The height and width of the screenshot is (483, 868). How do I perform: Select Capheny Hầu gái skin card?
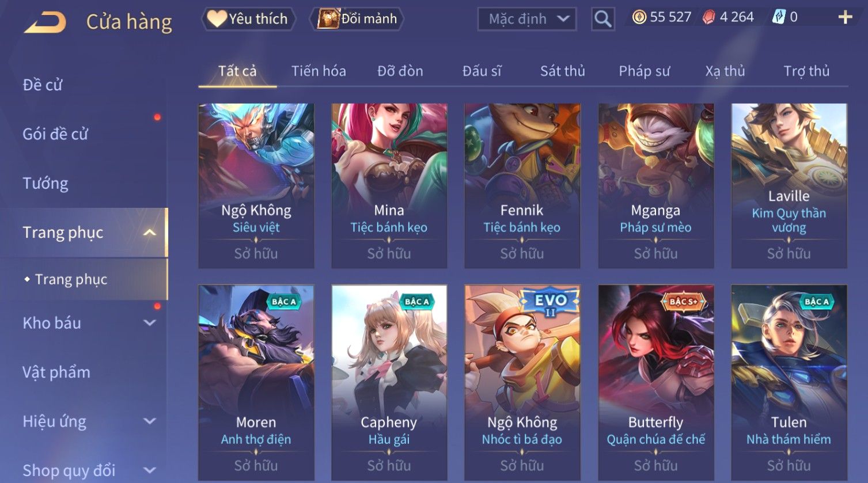(389, 383)
